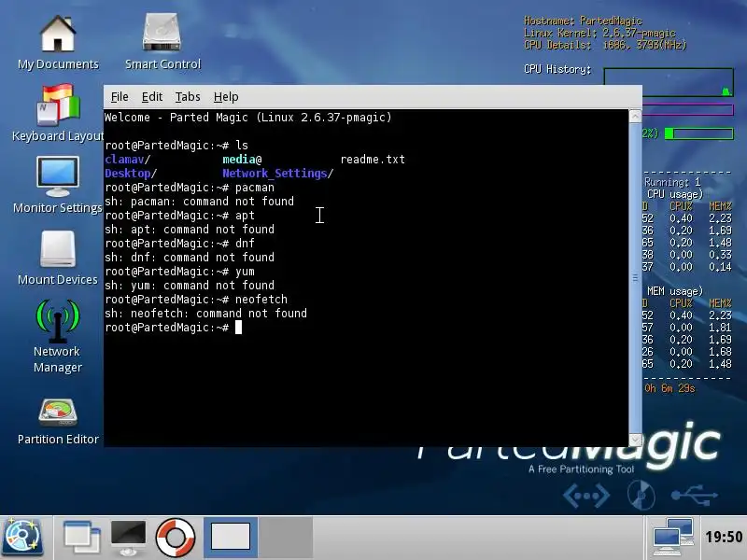
Task: Open the terminal Edit menu
Action: 152,97
